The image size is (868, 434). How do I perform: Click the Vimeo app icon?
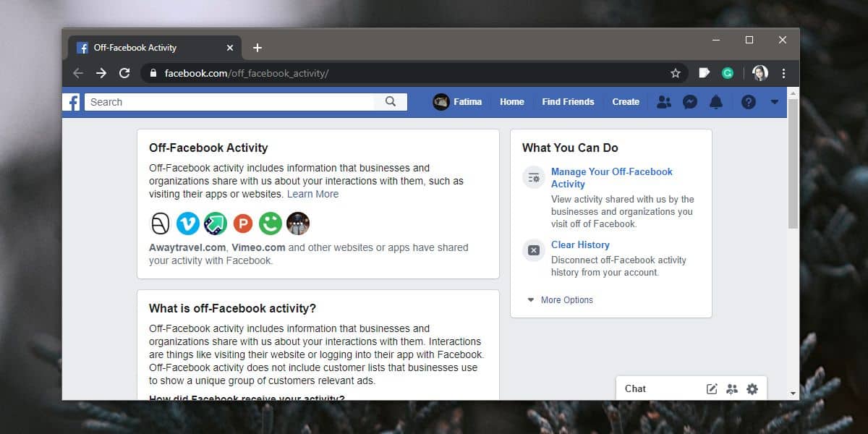pos(188,224)
